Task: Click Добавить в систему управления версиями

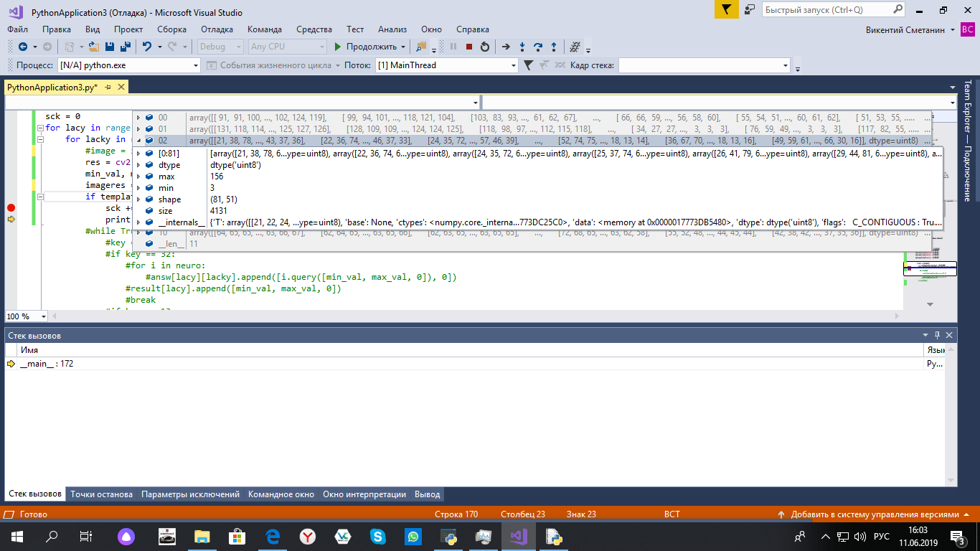Action: tap(875, 514)
